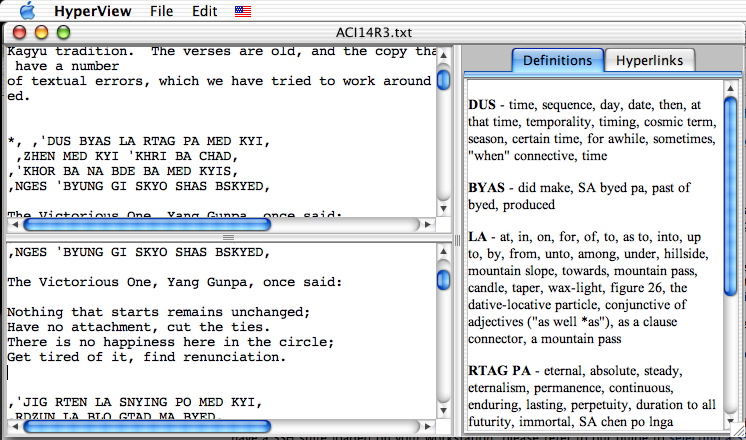Screen dimensions: 746x440
Task: Click the window title ACI14R3.txt
Action: coord(374,32)
